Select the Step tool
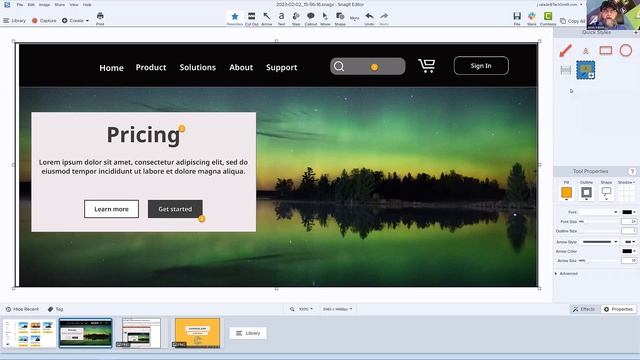The height and width of the screenshot is (360, 640). pyautogui.click(x=296, y=18)
